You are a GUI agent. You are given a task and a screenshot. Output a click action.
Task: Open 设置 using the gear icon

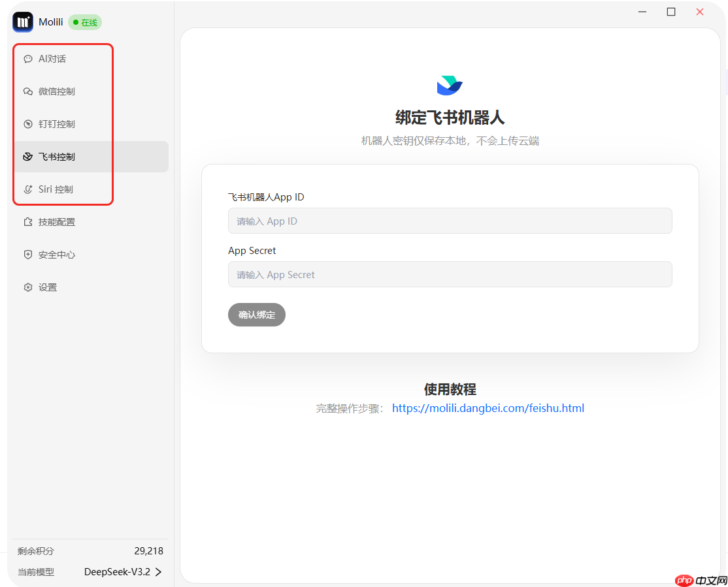point(27,287)
